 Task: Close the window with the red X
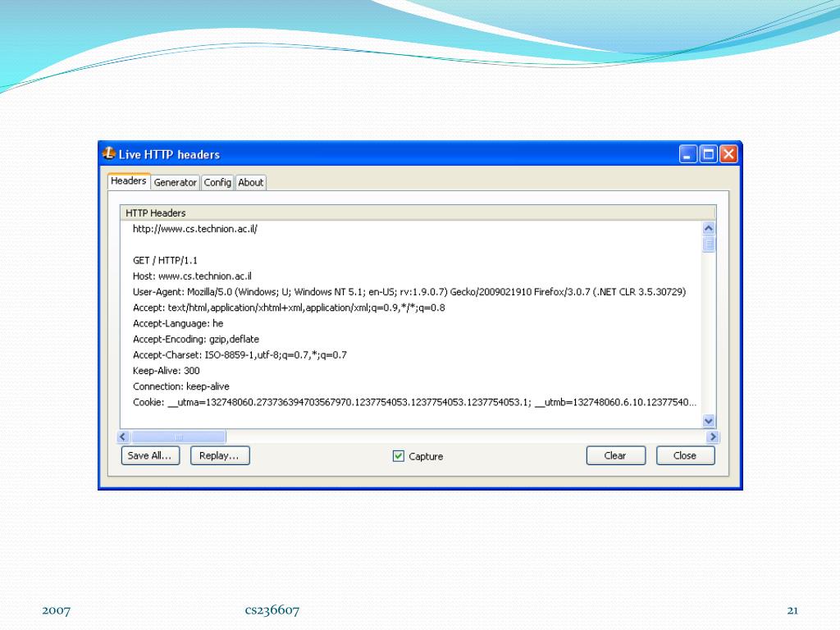(x=728, y=154)
